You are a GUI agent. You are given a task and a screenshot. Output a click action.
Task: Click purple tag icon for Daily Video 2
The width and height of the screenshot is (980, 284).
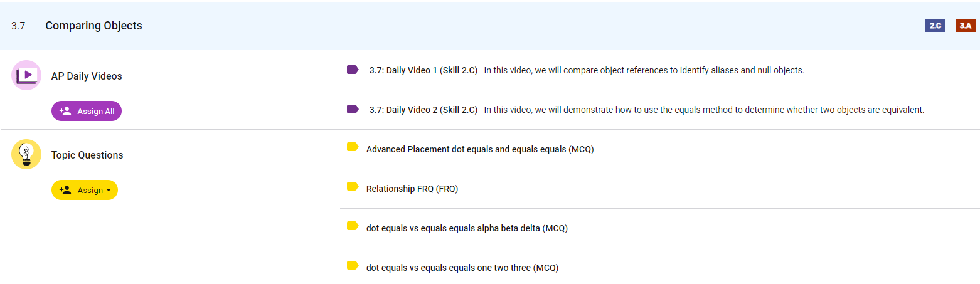(353, 109)
